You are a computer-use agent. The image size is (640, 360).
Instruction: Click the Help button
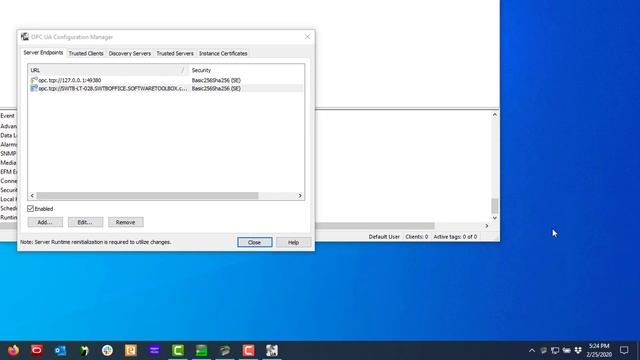[x=293, y=242]
